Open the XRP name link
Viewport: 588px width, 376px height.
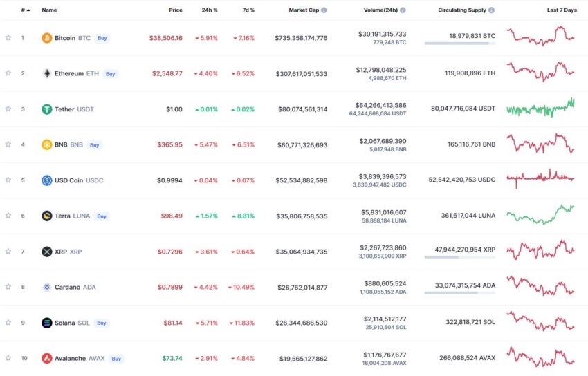tap(68, 252)
